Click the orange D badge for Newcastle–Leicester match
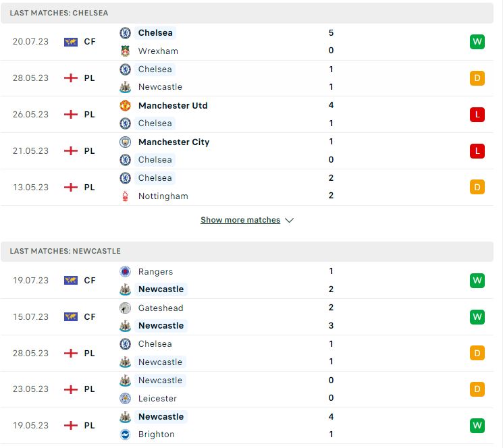 [x=477, y=389]
